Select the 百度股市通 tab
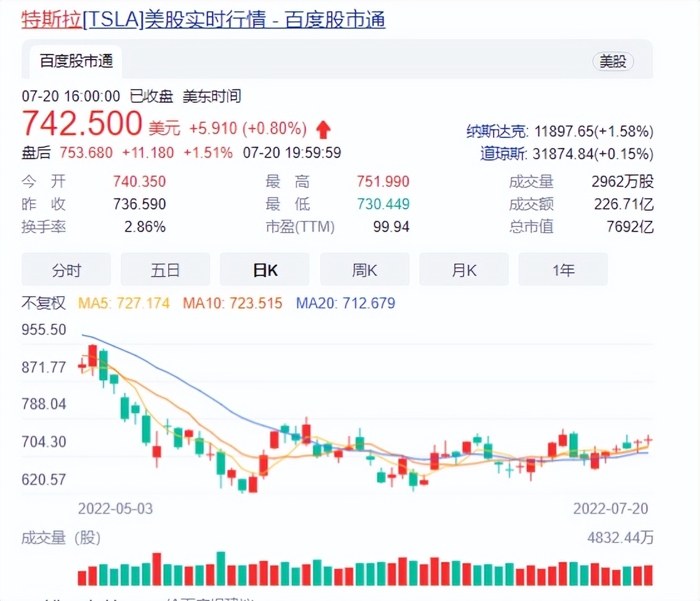The width and height of the screenshot is (700, 601). (76, 61)
